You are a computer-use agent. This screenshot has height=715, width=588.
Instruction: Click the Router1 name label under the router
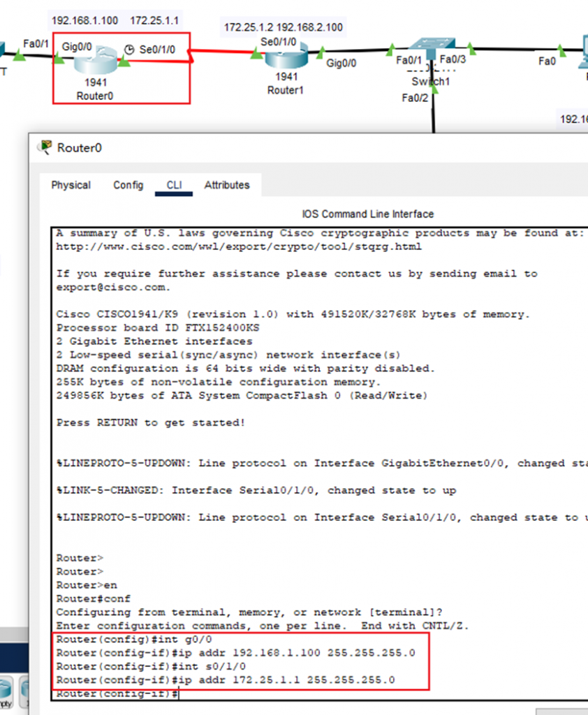tap(285, 90)
